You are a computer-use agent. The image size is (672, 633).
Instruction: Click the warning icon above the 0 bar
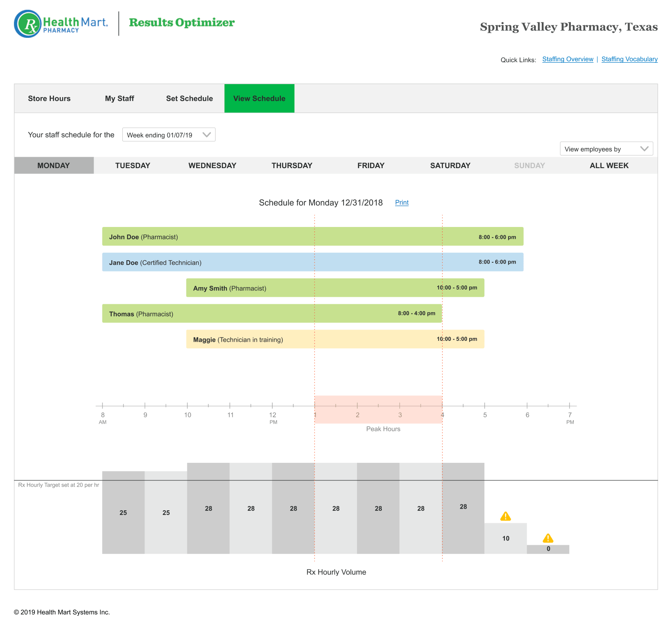tap(548, 538)
